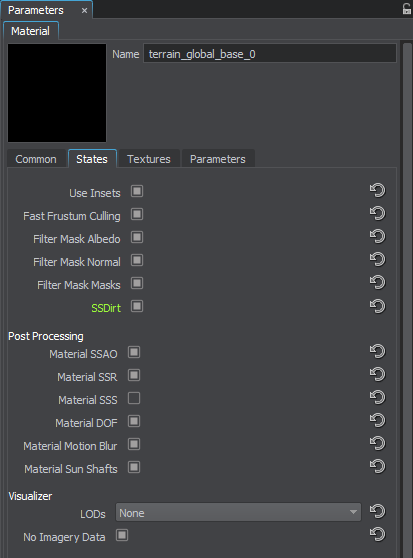This screenshot has height=558, width=413.
Task: Click the lock icon at the panel's top-right
Action: coord(407,9)
